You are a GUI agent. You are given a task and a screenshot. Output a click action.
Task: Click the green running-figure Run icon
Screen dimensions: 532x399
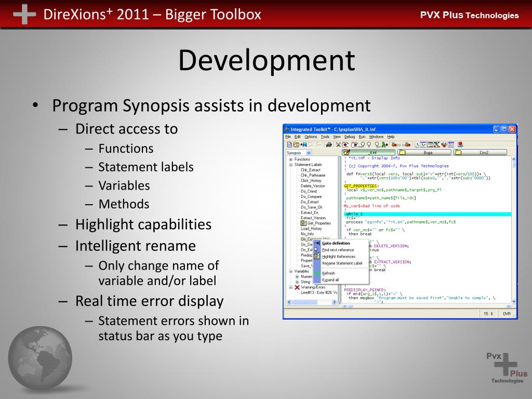coord(384,145)
